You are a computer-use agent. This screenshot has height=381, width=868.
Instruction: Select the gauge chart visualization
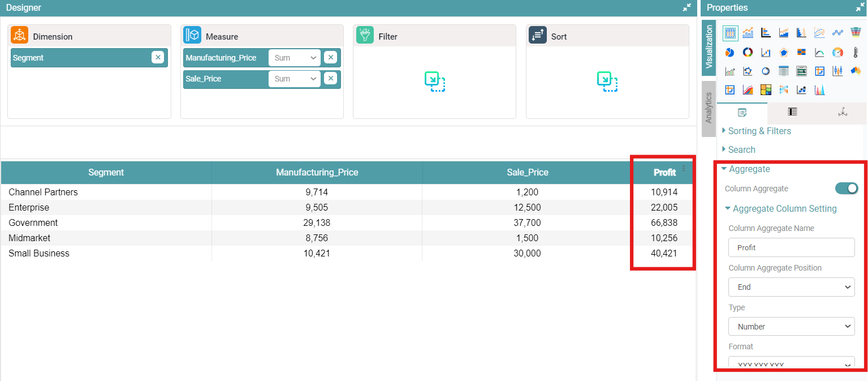(x=837, y=53)
